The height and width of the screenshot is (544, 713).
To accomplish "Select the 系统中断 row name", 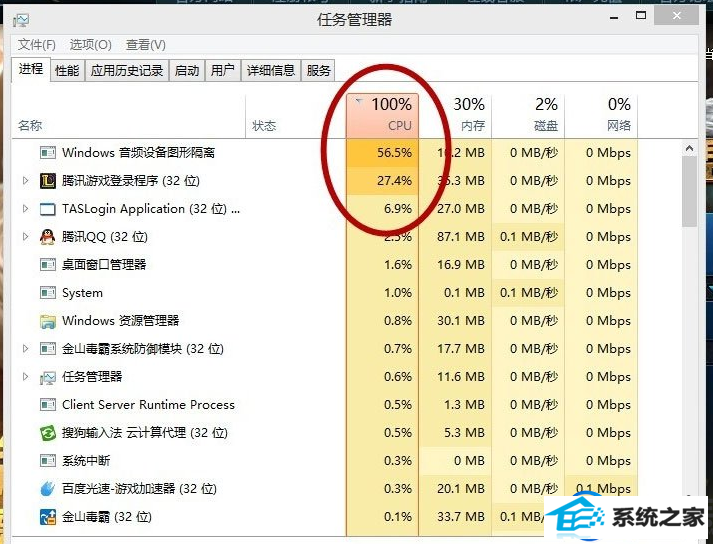I will tap(86, 461).
